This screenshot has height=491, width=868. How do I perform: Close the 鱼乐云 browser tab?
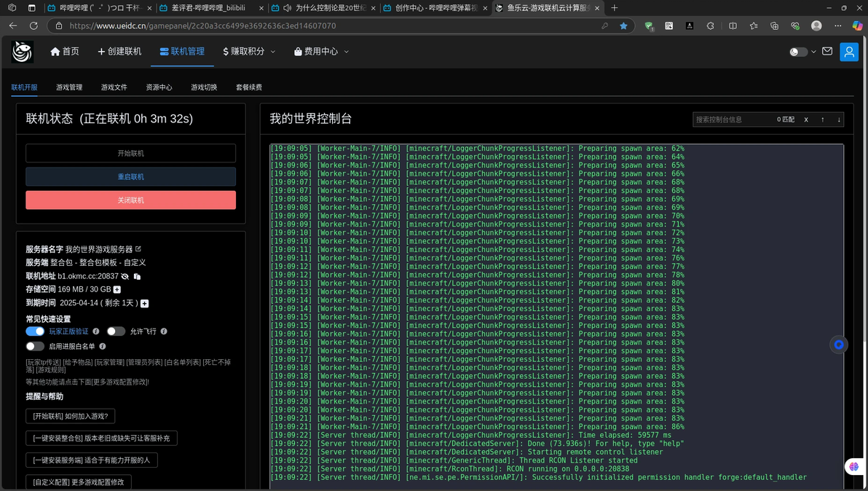click(x=597, y=8)
